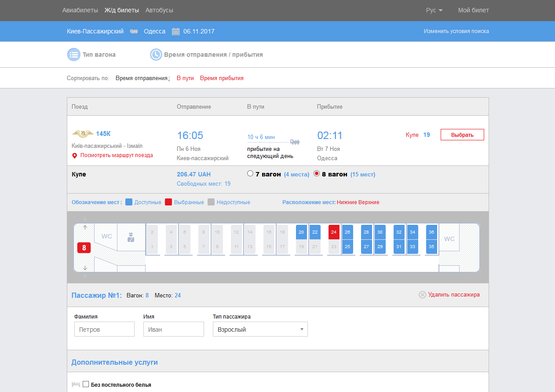Screen dimensions: 555x392
Task: Click the 'Фамилия' surname input field
Action: (x=104, y=329)
